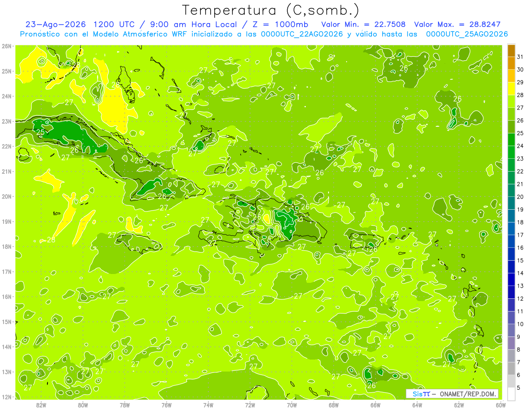Click the '62W' longitude axis label
The width and height of the screenshot is (532, 411).
(459, 405)
